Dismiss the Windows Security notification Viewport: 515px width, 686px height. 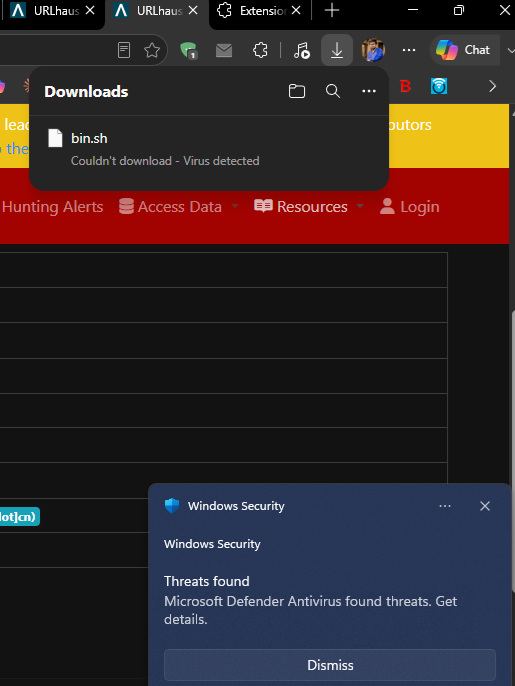pyautogui.click(x=330, y=665)
